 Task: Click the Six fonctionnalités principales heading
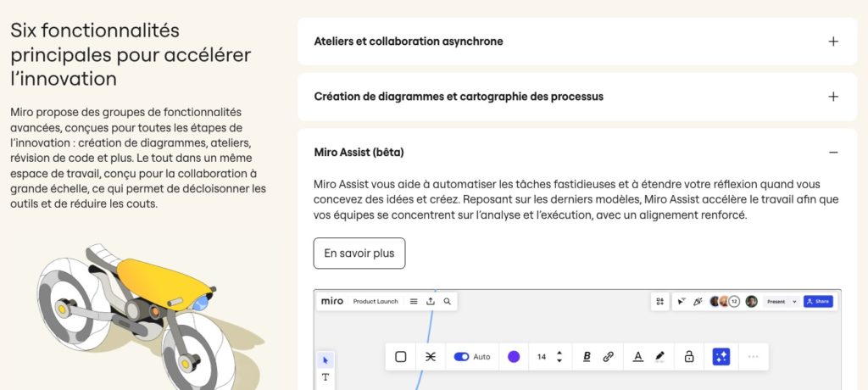[131, 54]
